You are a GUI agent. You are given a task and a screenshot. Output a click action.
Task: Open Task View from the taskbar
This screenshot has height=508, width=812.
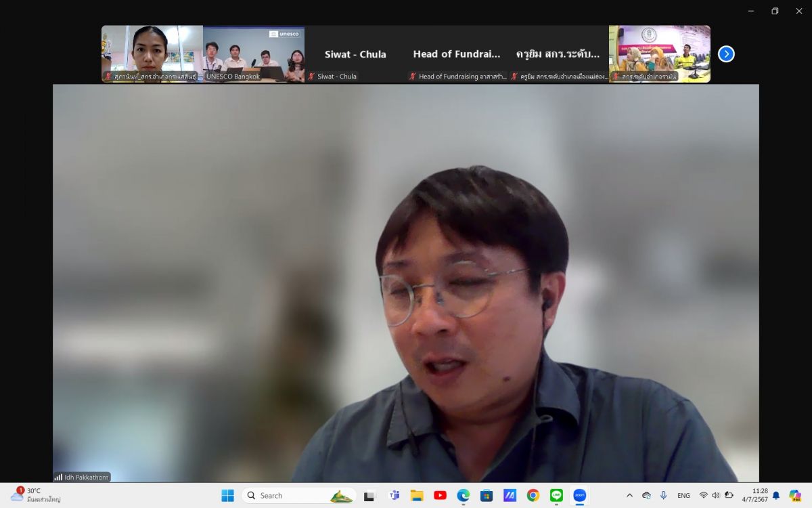[x=369, y=495]
